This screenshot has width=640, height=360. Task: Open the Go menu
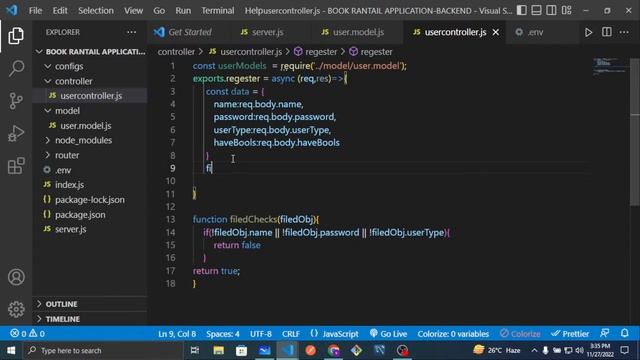point(159,11)
